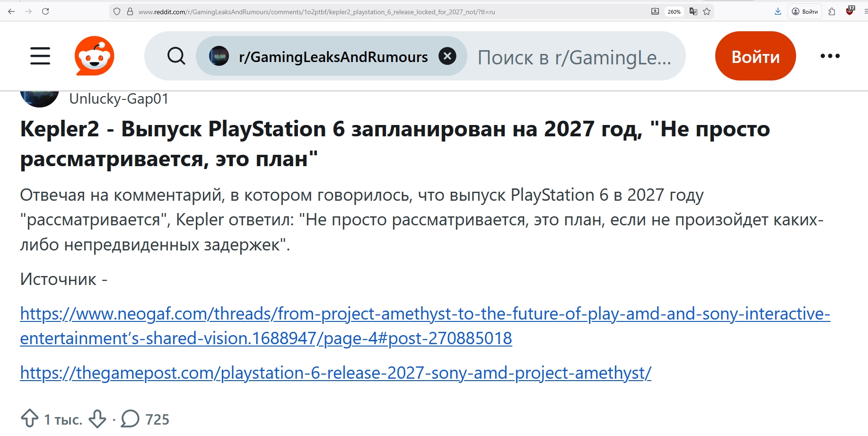View site security padlock details

130,12
